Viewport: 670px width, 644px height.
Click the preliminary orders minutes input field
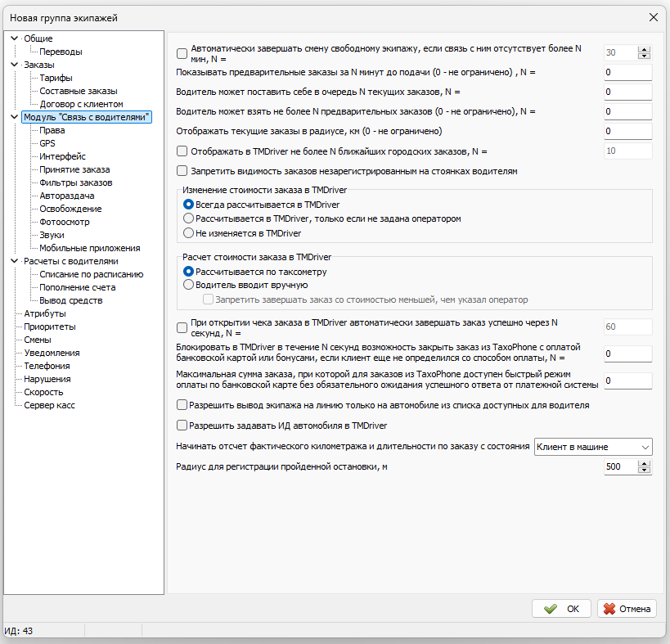[x=627, y=72]
